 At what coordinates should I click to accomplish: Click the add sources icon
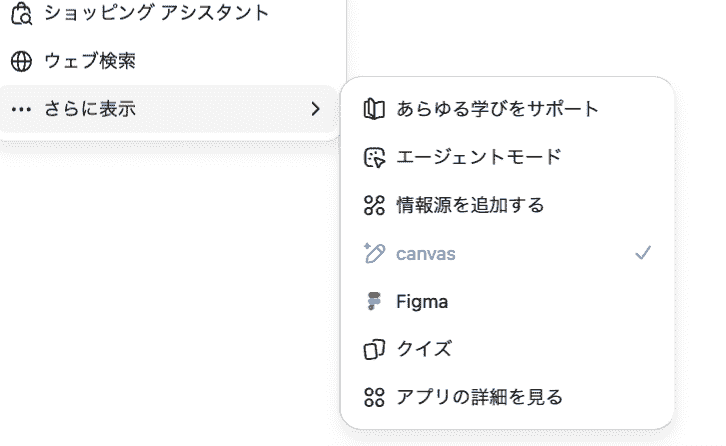click(374, 205)
